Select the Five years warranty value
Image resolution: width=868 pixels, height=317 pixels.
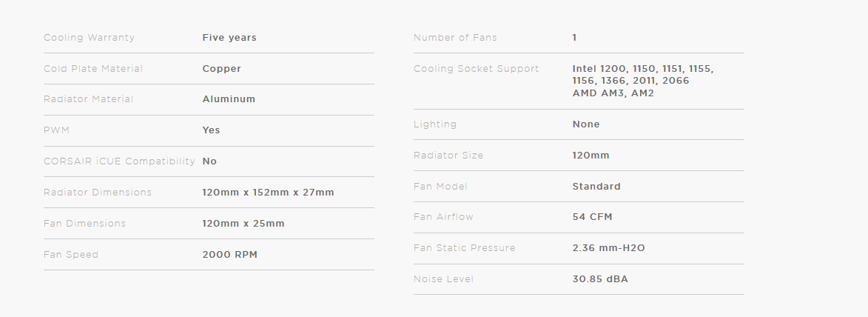pos(229,38)
